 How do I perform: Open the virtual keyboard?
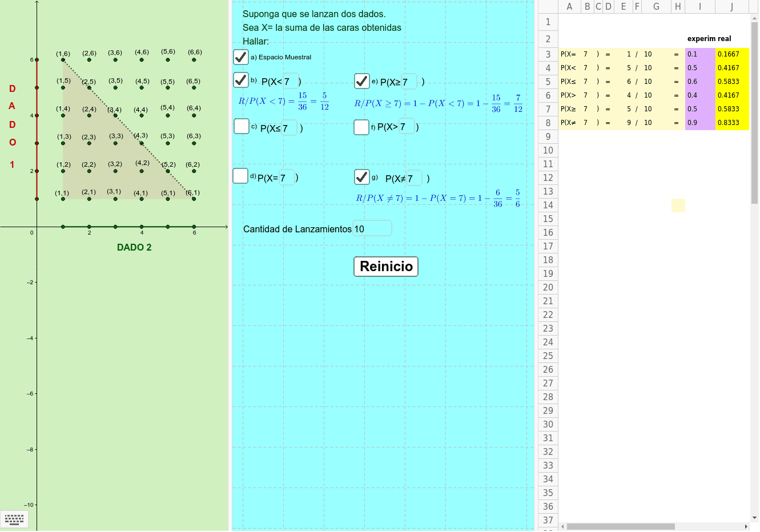coord(14,519)
